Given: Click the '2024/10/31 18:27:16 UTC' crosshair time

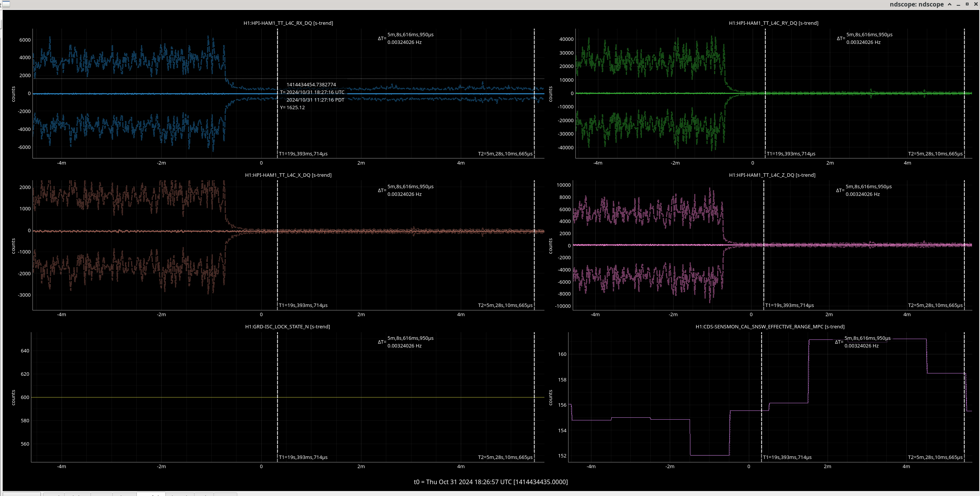Looking at the screenshot, I should click(x=316, y=92).
